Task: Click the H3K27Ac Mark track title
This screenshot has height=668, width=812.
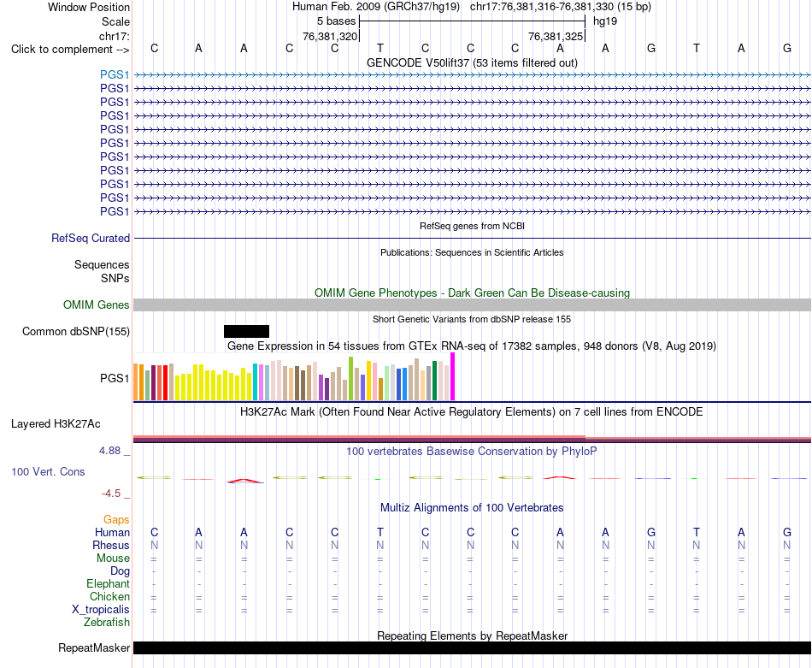Action: click(472, 412)
